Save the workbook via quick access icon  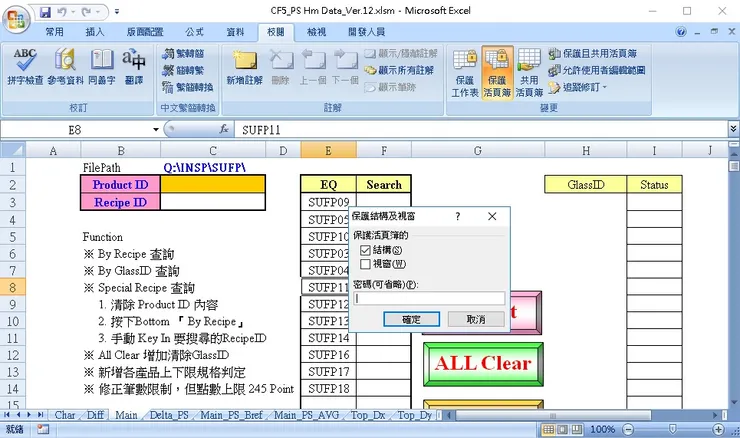point(45,11)
